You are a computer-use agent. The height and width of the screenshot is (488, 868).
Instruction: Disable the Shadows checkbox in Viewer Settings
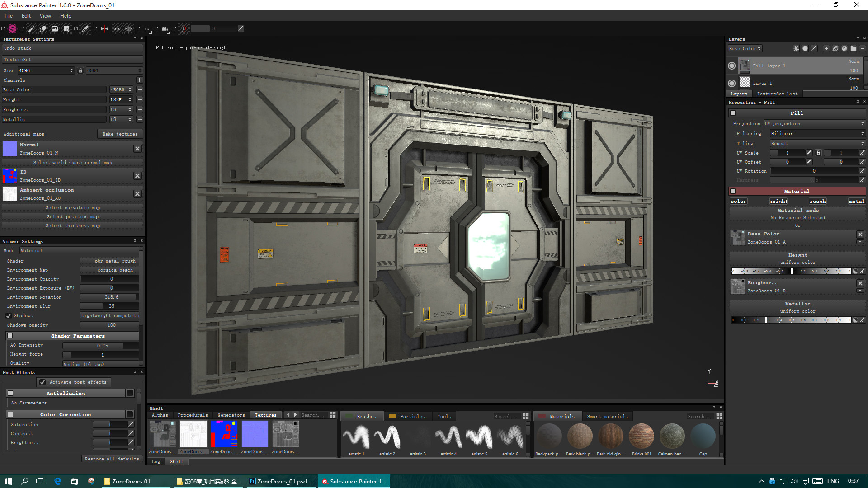(x=9, y=315)
